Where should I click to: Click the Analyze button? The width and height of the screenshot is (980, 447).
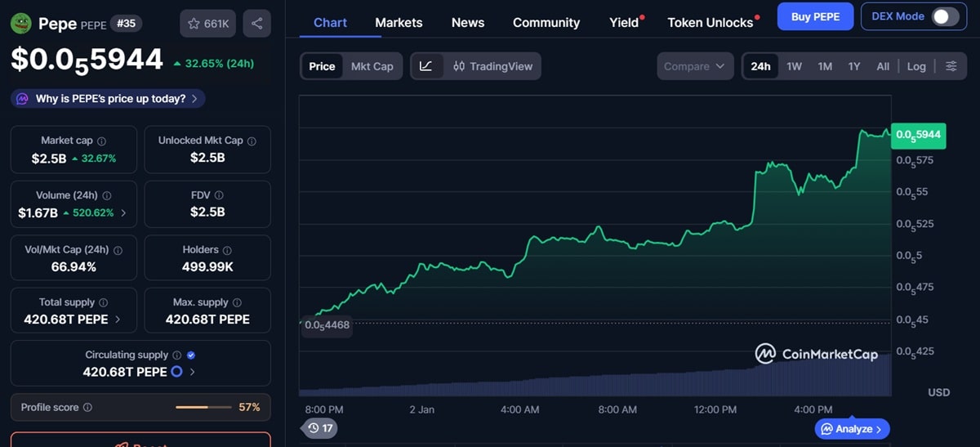[x=852, y=428]
